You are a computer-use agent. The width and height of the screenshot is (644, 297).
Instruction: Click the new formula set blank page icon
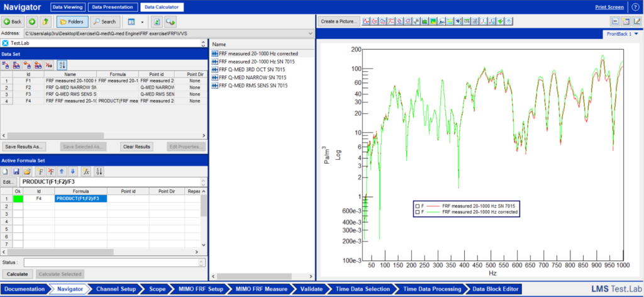[6, 172]
